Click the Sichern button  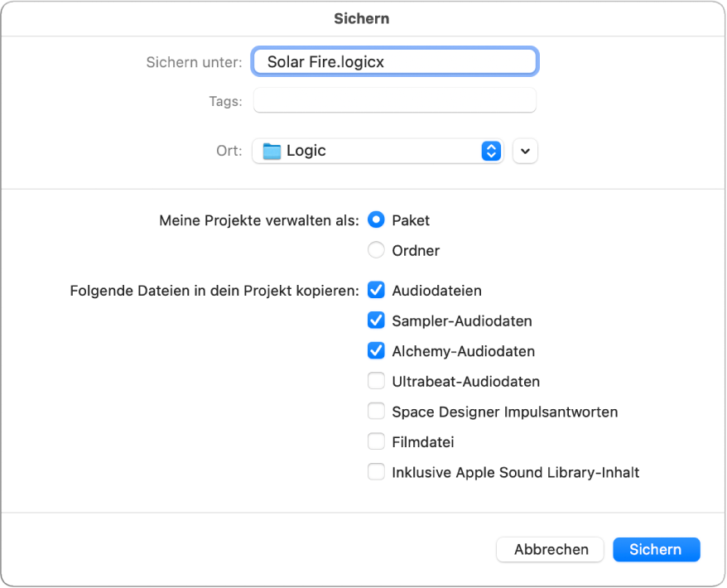656,549
